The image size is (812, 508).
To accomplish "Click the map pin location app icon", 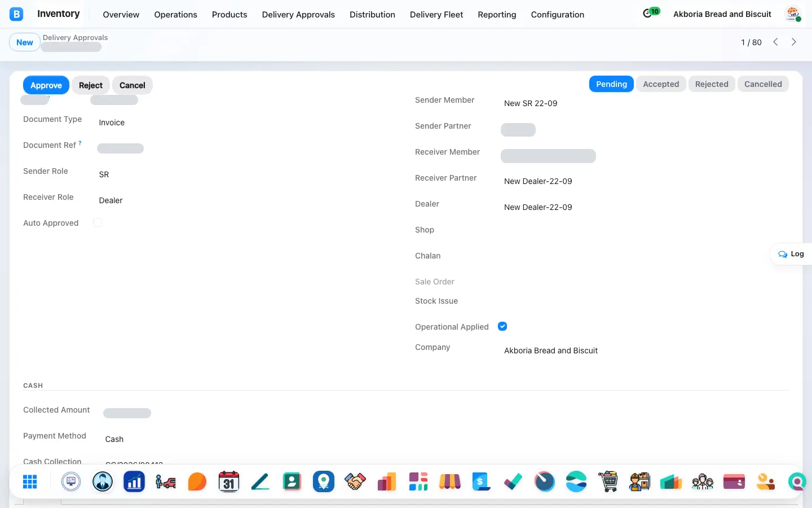I will click(x=324, y=482).
